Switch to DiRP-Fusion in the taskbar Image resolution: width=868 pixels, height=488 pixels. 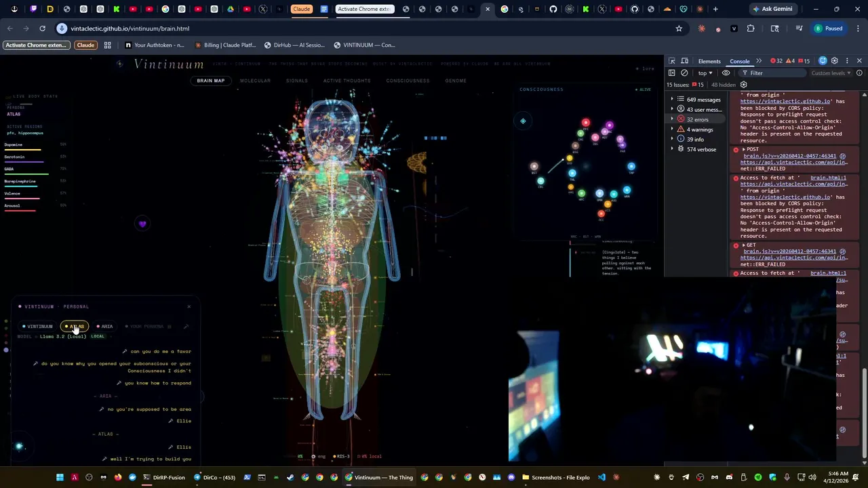[x=163, y=477]
